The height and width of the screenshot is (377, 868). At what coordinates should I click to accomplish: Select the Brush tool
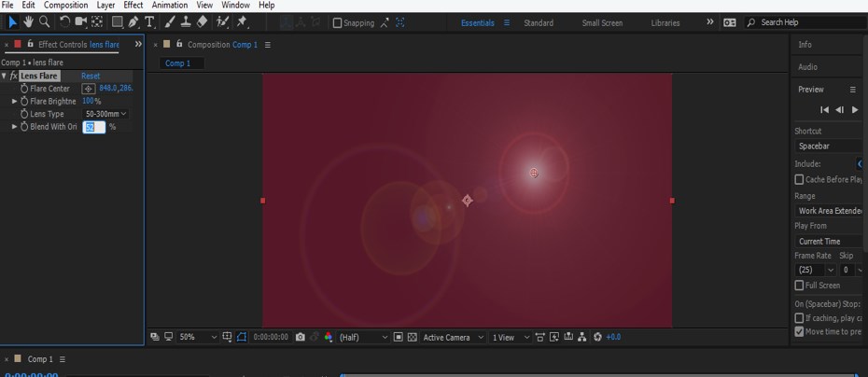click(x=171, y=22)
